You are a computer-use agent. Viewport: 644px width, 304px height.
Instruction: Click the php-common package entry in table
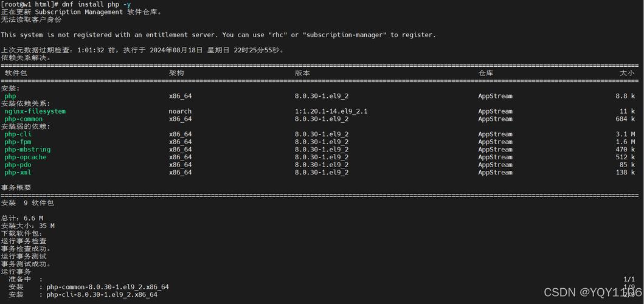(x=23, y=119)
